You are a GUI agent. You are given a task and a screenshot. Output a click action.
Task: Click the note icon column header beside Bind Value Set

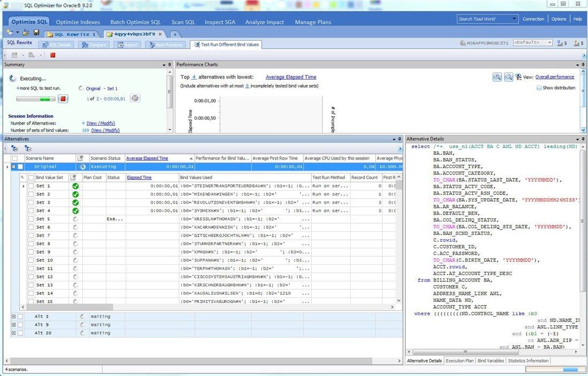click(74, 177)
